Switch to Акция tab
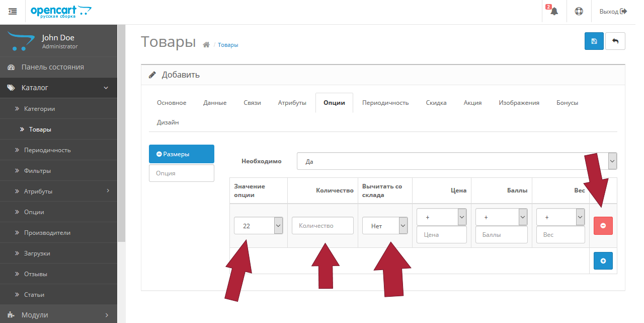The image size is (644, 323). click(x=472, y=102)
